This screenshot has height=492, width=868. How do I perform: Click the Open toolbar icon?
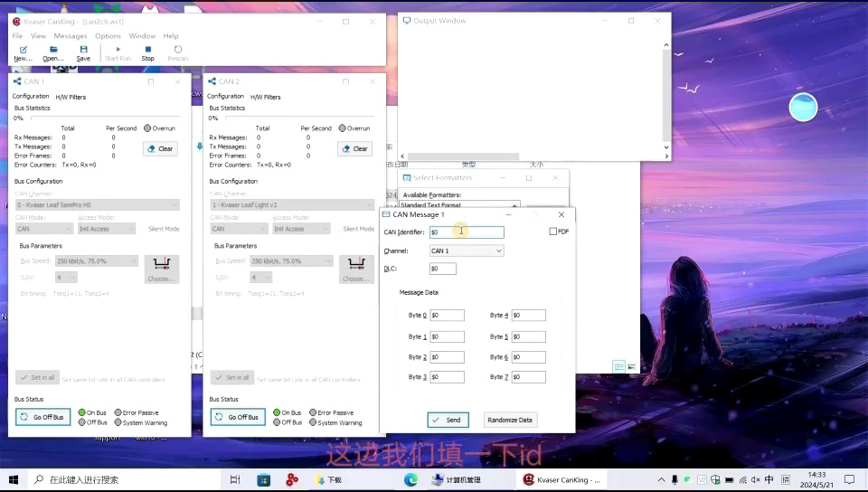click(x=53, y=53)
